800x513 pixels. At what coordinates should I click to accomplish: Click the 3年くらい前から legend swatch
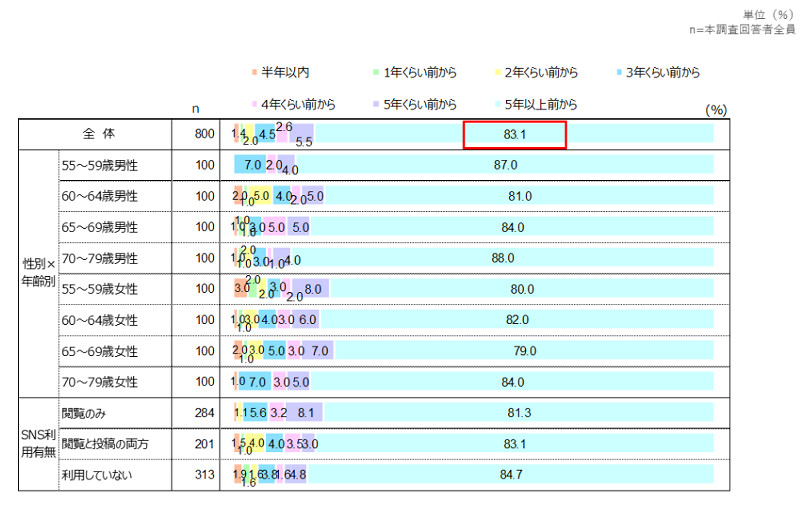pyautogui.click(x=619, y=72)
